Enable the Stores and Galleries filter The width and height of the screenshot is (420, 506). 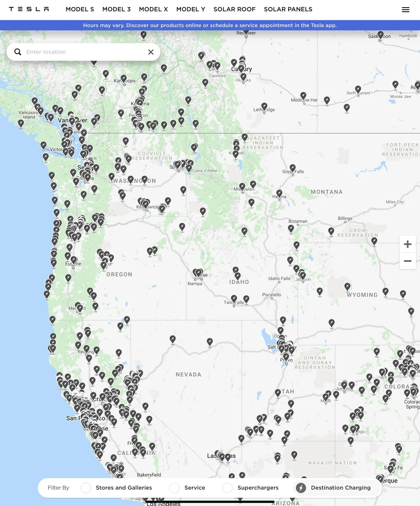[x=86, y=488]
